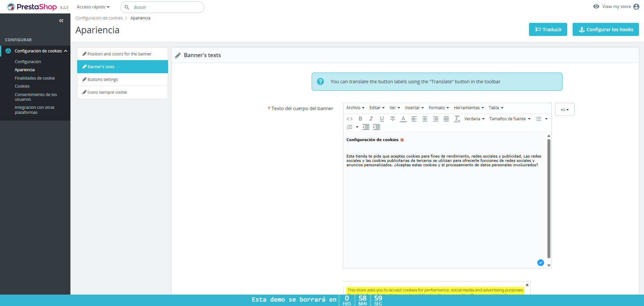This screenshot has width=644, height=306.
Task: Open the Herramientas menu
Action: (x=469, y=108)
